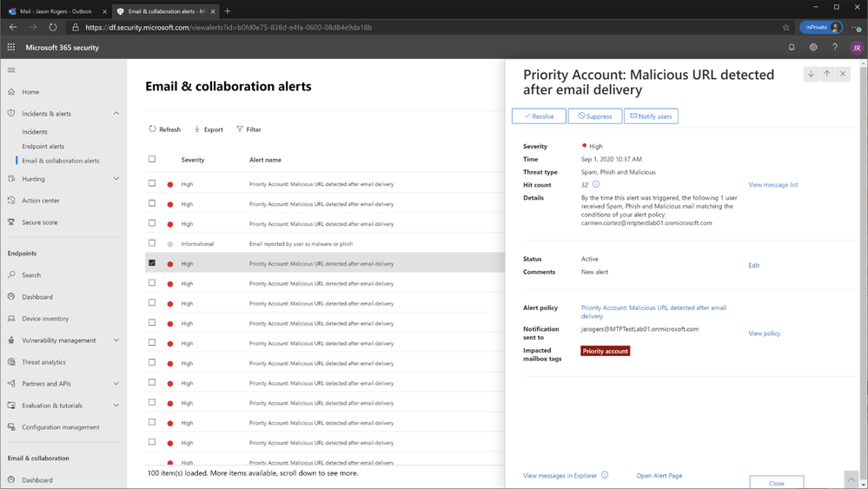Close the alert details panel
868x489 pixels.
[843, 75]
